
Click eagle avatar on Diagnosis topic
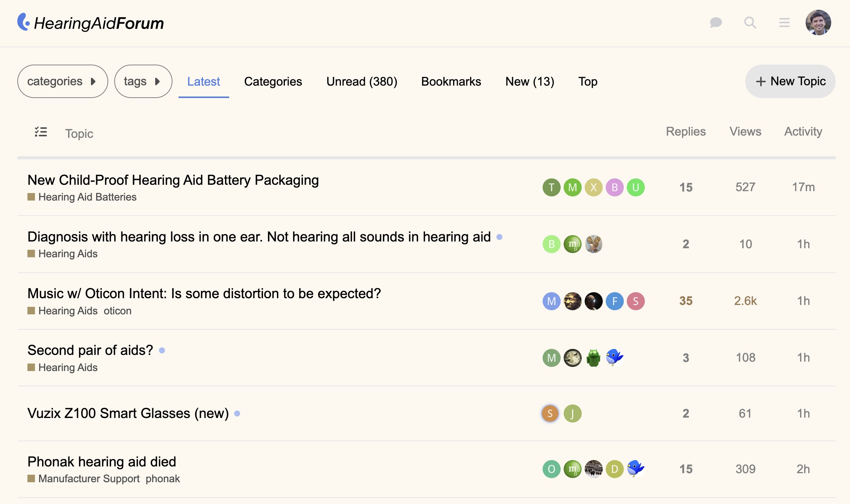click(x=593, y=244)
